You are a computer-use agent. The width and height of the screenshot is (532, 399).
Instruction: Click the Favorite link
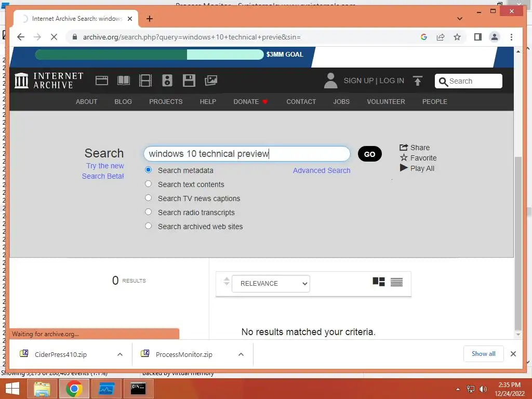[x=418, y=158]
